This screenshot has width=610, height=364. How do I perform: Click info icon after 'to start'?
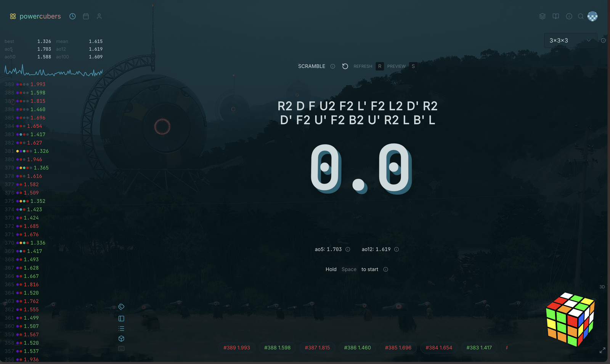[385, 269]
